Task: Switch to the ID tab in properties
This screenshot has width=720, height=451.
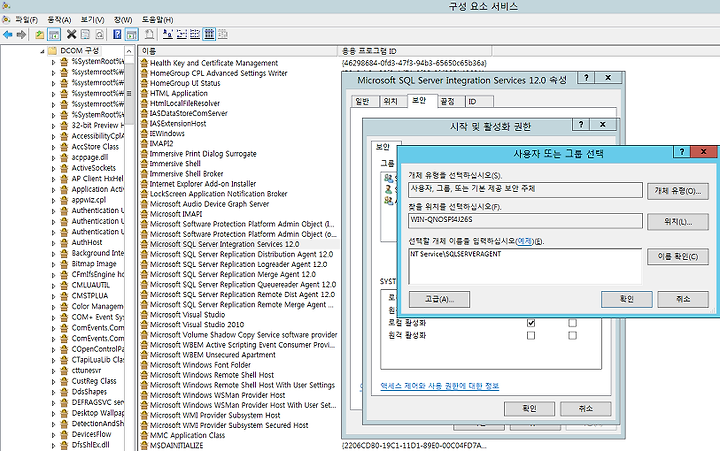Action: click(478, 101)
